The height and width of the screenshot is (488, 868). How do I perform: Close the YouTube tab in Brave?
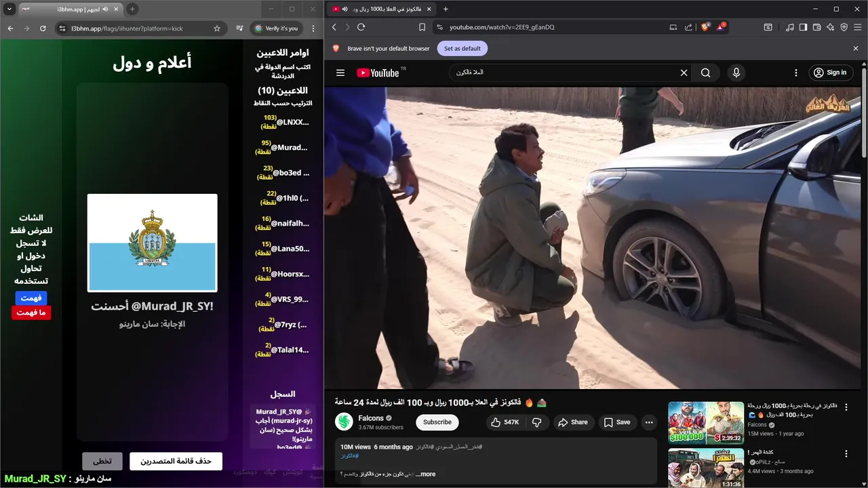429,9
